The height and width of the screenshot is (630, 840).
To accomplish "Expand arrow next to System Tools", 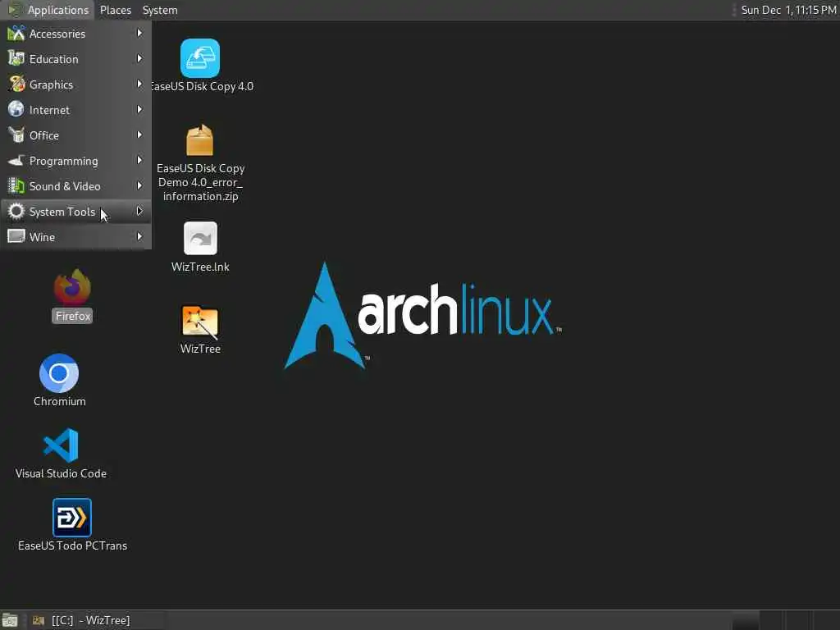I will 139,211.
